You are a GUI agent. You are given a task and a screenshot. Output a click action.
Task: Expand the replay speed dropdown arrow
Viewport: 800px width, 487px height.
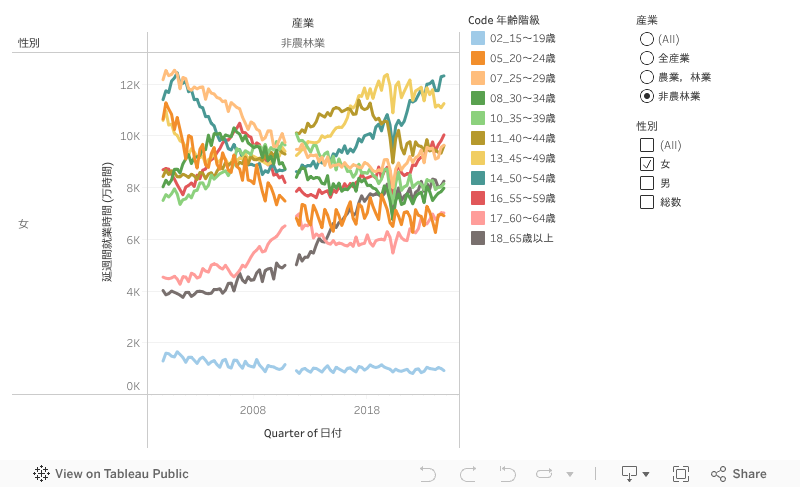point(570,474)
